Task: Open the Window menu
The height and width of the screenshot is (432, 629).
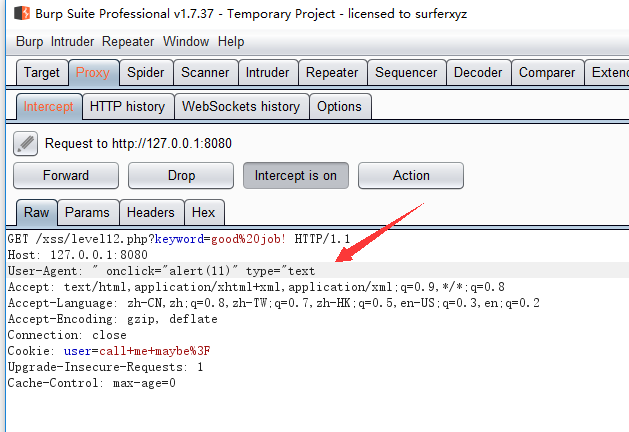Action: coord(186,41)
